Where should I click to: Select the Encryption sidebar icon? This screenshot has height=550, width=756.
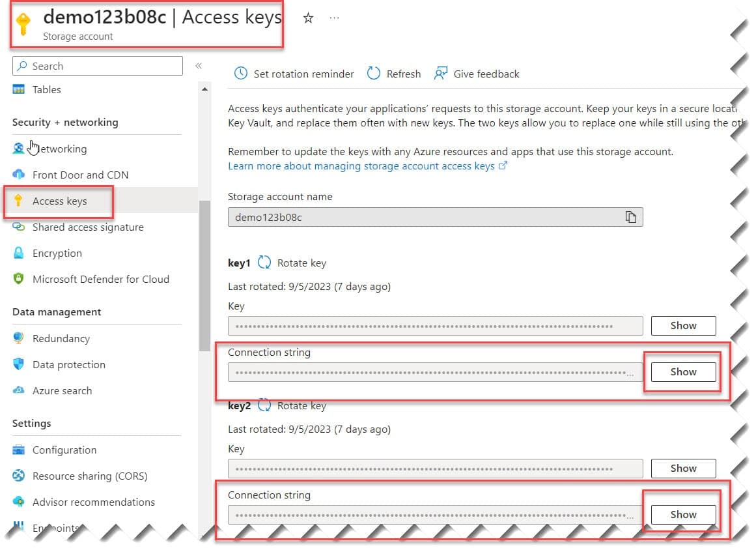20,253
